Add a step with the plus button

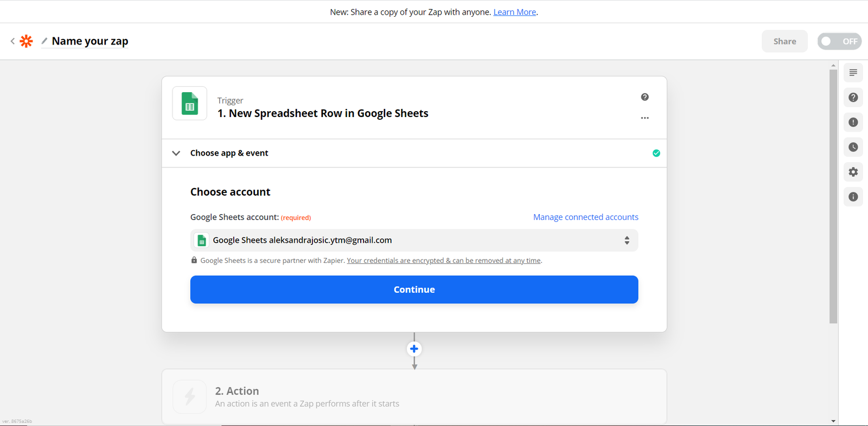point(414,349)
